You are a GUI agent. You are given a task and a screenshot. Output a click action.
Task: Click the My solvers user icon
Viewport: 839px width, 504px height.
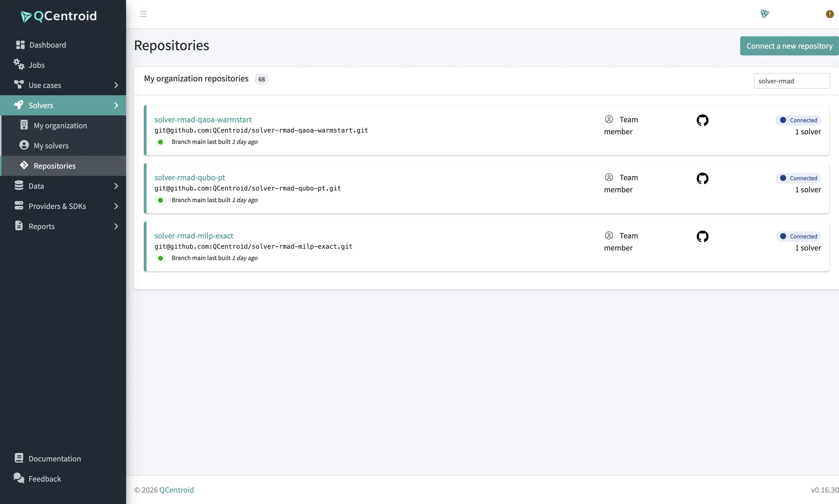(x=24, y=145)
